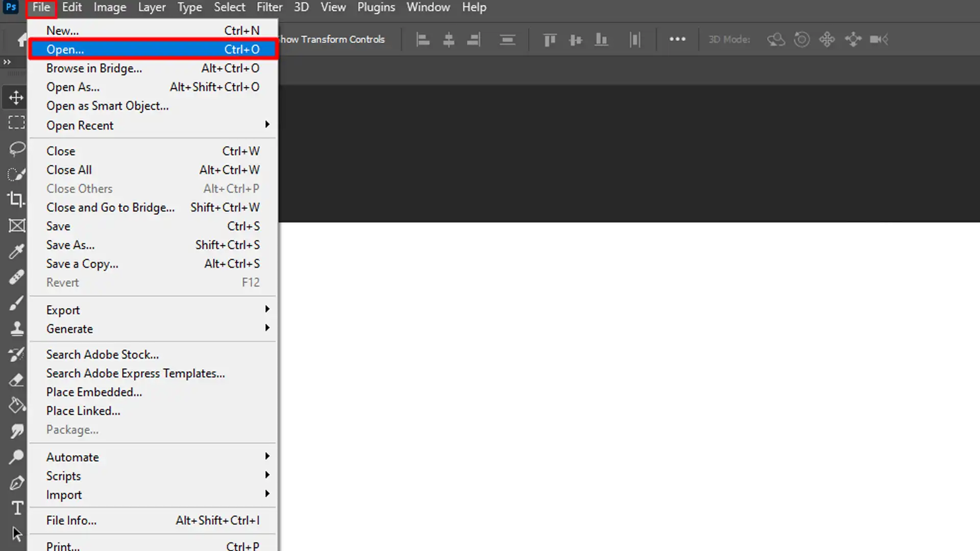Select the Eyedropper tool
Image resolution: width=980 pixels, height=551 pixels.
coord(16,251)
